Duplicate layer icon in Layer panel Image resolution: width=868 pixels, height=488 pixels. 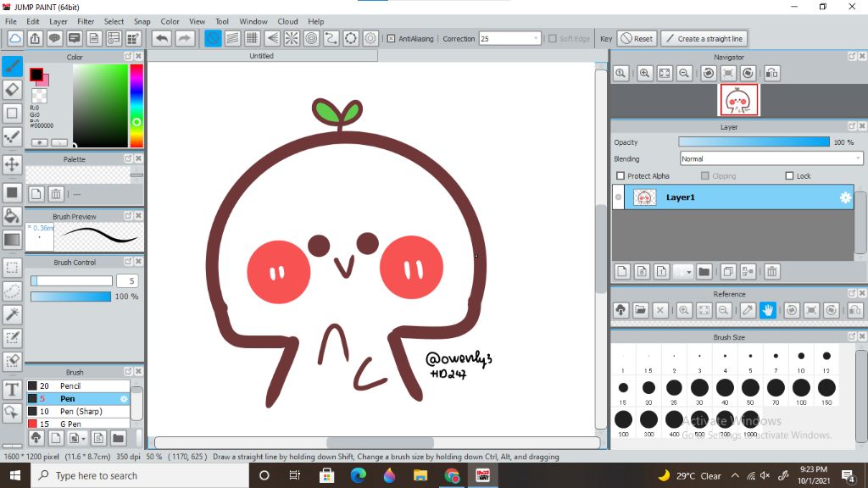tap(728, 272)
